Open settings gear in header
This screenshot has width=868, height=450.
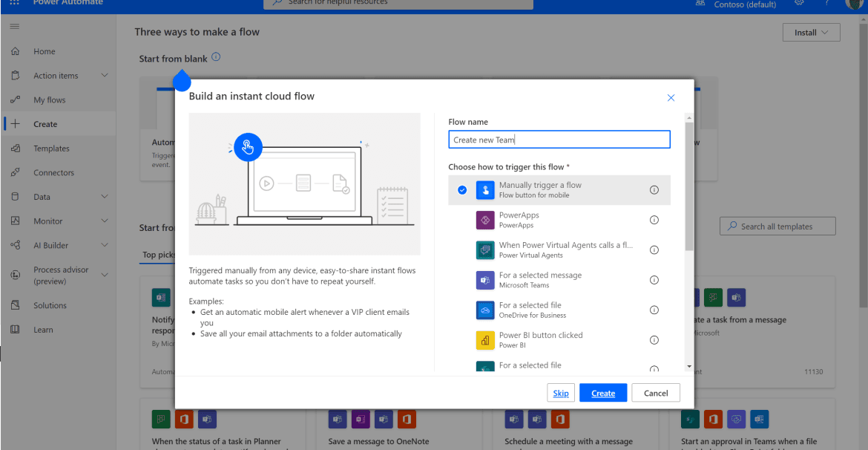799,3
